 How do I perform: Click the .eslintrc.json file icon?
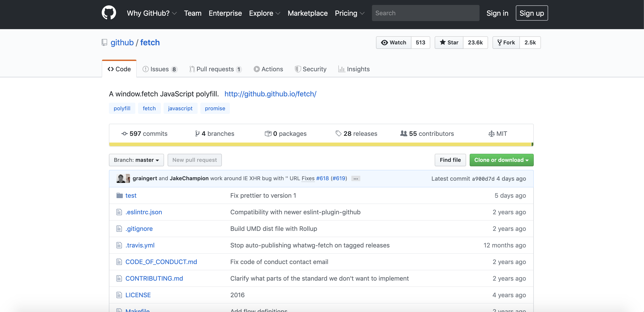(x=119, y=212)
